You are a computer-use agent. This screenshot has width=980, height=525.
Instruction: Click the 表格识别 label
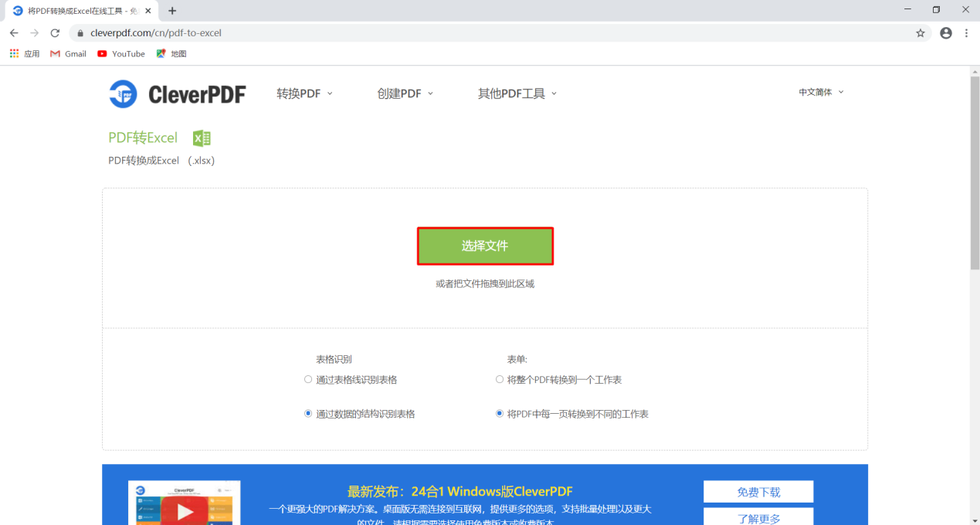[x=334, y=359]
